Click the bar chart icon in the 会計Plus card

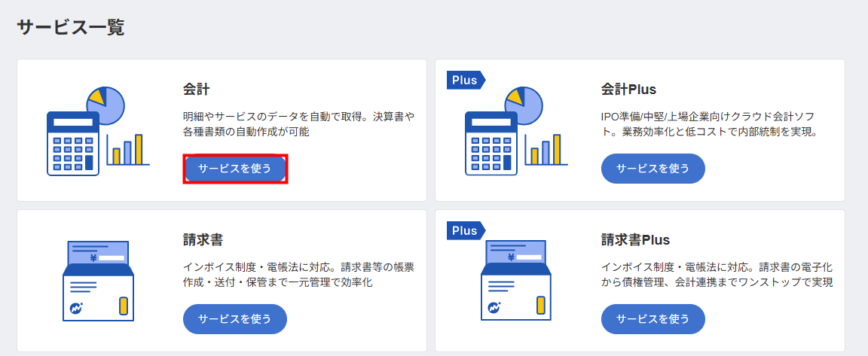[x=546, y=150]
